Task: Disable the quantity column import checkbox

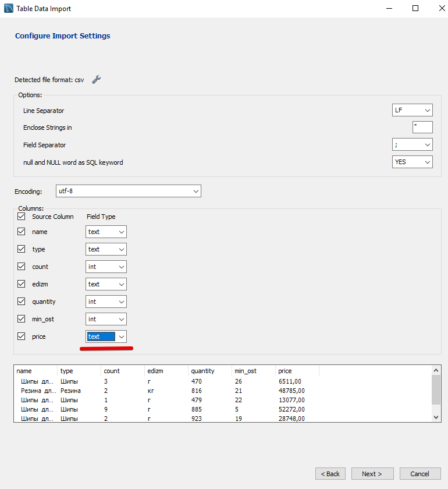Action: pos(22,302)
